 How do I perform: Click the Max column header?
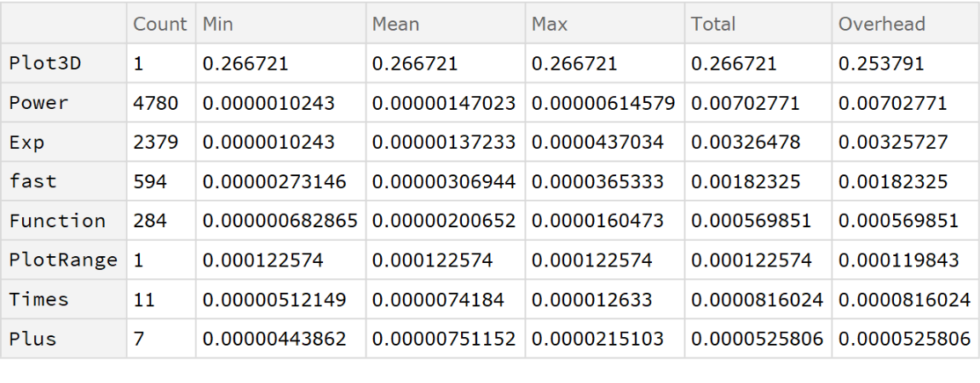(x=549, y=25)
